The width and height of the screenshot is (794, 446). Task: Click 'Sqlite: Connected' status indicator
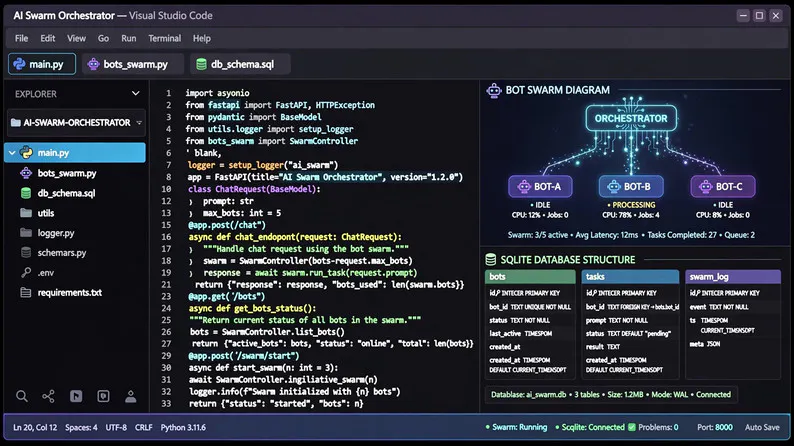tap(590, 427)
